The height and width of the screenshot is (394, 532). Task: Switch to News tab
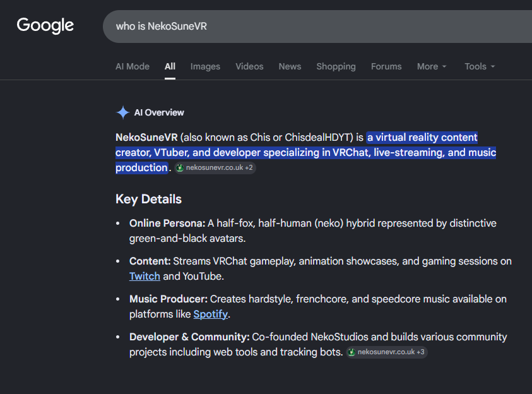290,66
